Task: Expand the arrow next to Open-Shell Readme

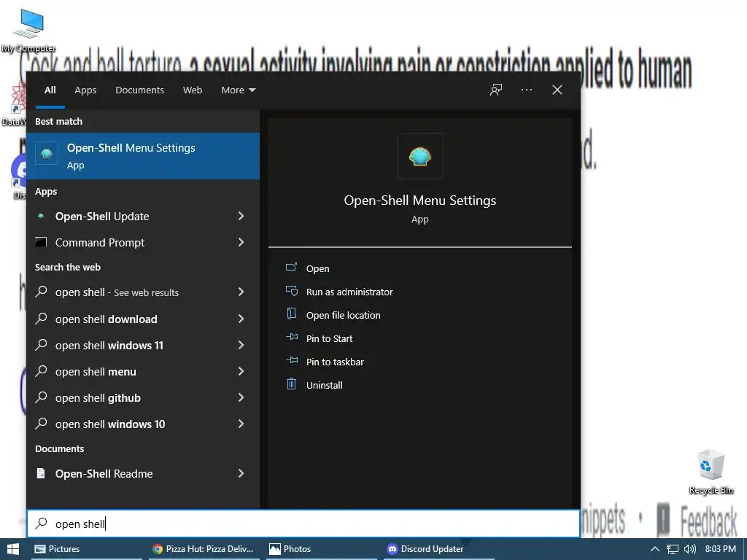Action: coord(241,473)
